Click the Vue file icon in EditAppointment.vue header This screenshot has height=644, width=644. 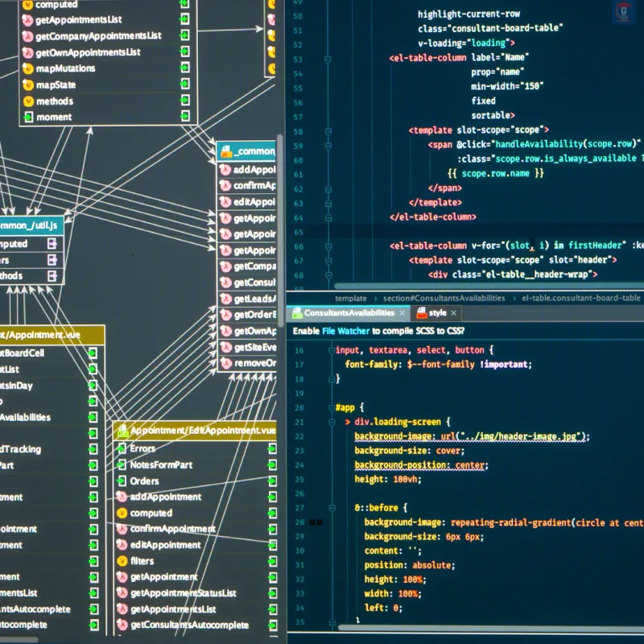pyautogui.click(x=125, y=429)
